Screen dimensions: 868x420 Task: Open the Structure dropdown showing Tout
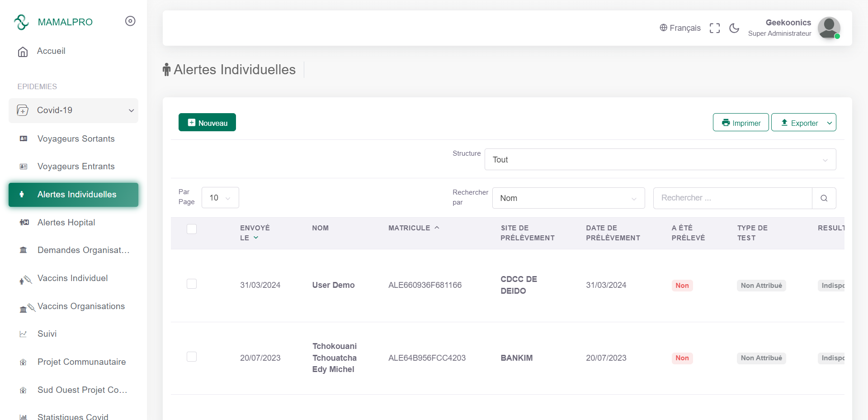coord(660,159)
